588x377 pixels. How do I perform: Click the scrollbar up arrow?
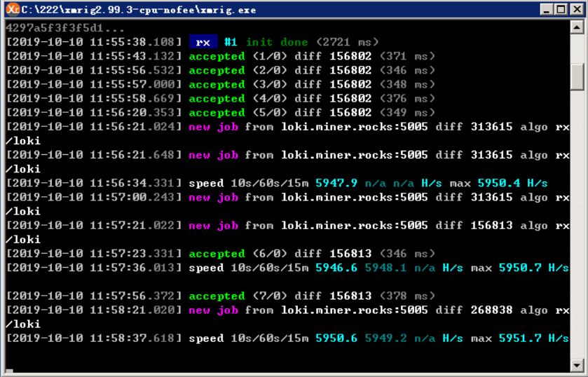point(576,27)
